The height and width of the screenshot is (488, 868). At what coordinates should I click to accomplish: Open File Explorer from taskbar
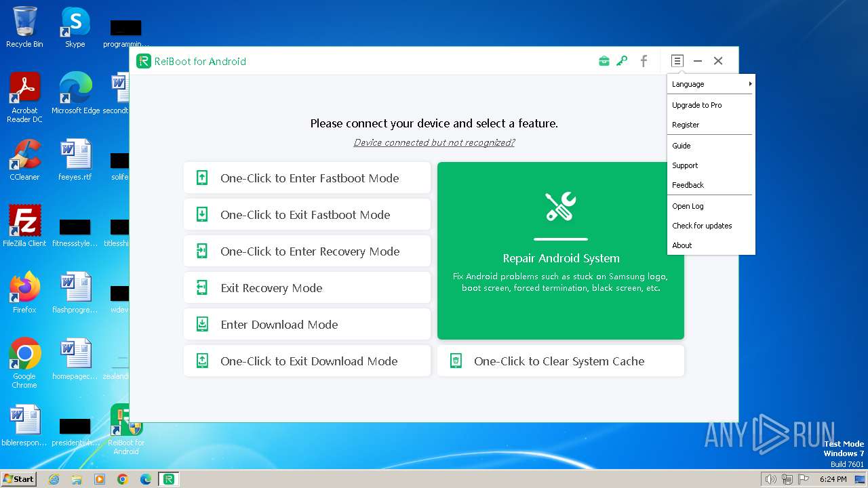77,479
